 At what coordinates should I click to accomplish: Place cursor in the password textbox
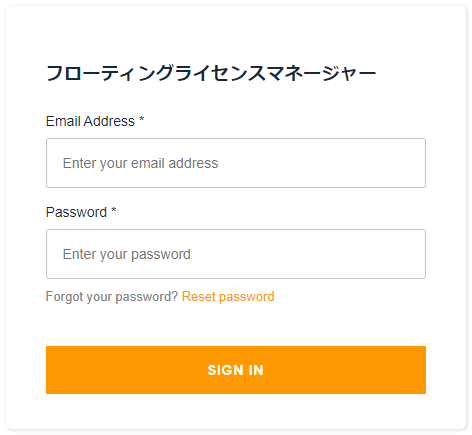click(x=236, y=254)
